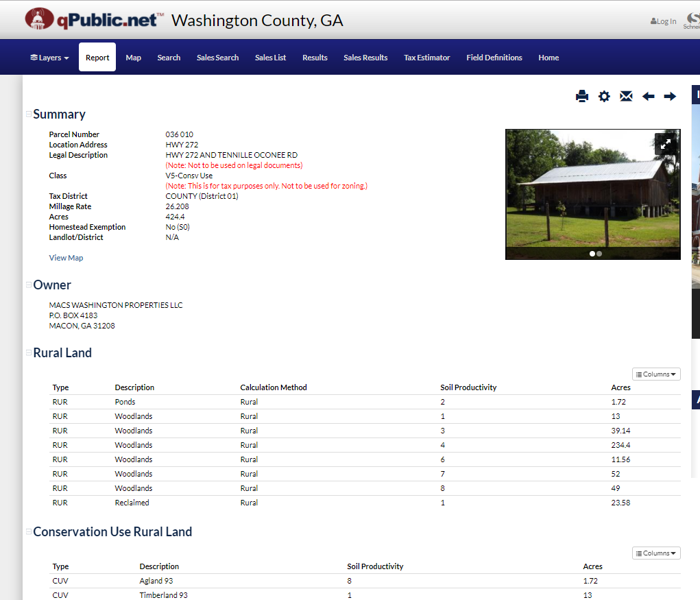The height and width of the screenshot is (600, 700).
Task: Click the email envelope icon
Action: (626, 96)
